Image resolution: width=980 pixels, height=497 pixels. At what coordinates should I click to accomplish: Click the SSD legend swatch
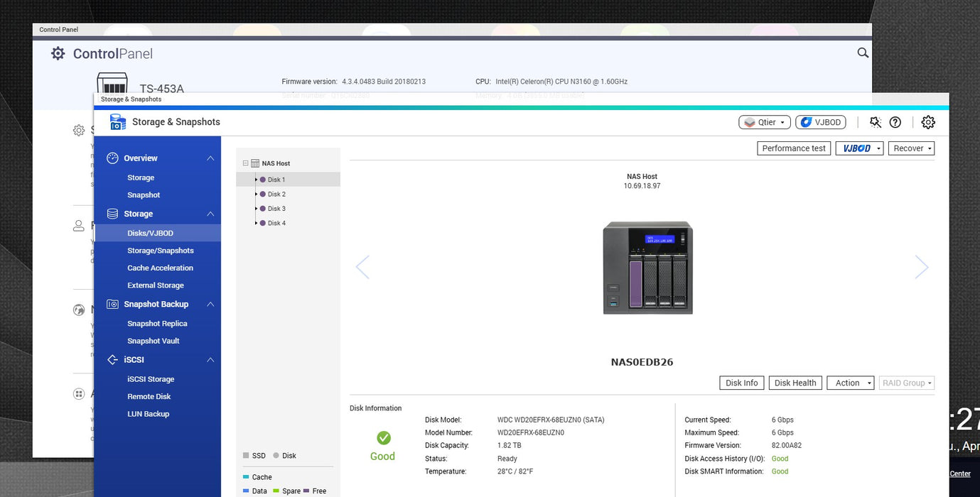click(x=246, y=456)
